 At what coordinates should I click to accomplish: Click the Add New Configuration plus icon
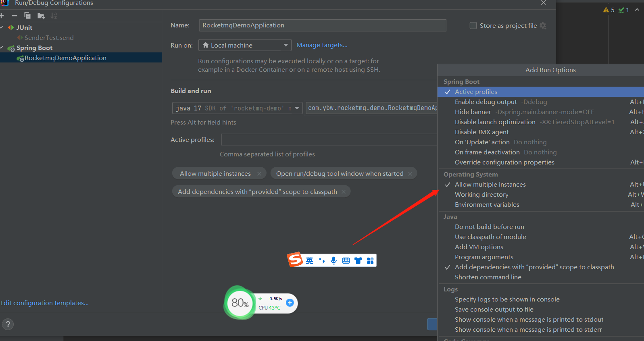click(x=2, y=16)
